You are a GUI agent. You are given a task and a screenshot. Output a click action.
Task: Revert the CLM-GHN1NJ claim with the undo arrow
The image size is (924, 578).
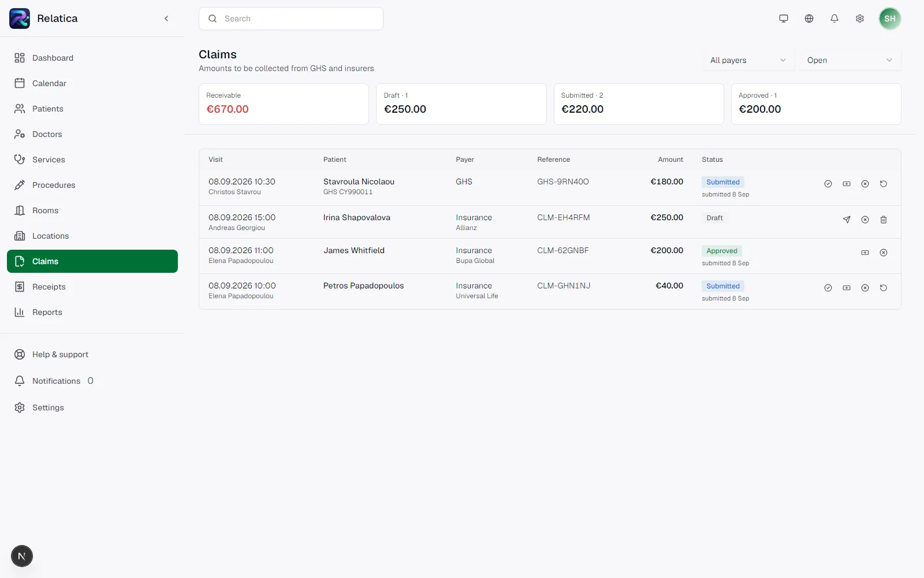(884, 288)
